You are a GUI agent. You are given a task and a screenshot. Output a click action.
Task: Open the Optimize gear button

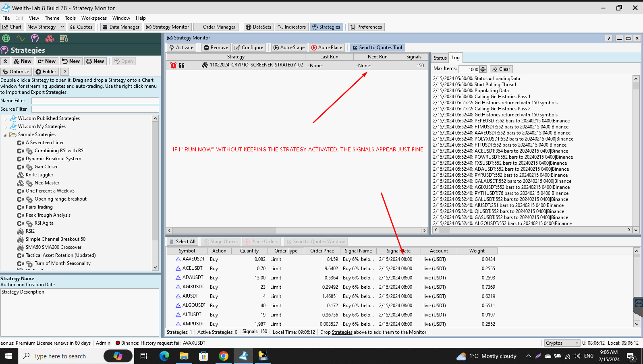16,72
